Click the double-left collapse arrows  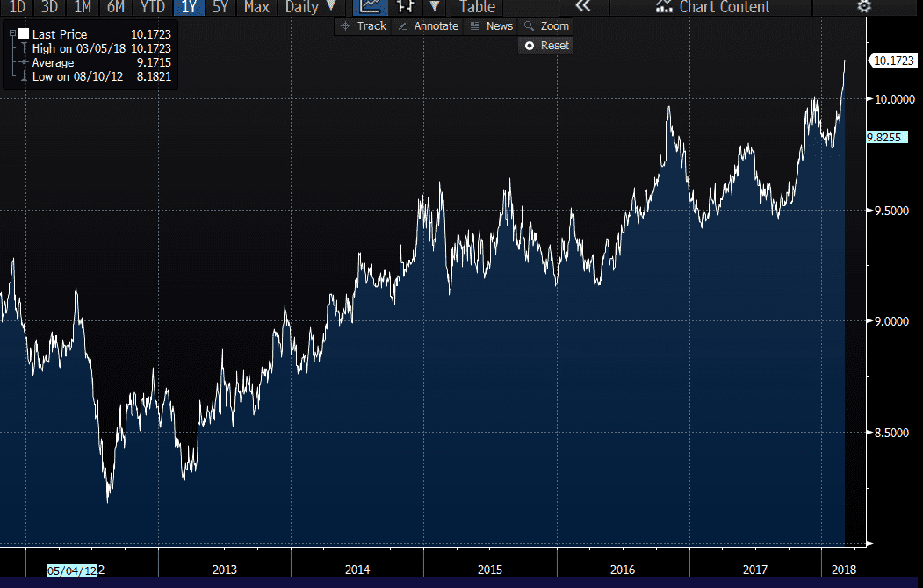point(581,7)
